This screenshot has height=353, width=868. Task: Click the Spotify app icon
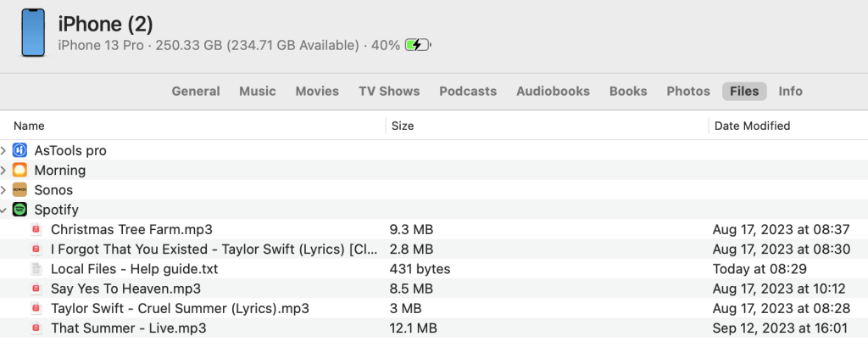(20, 210)
